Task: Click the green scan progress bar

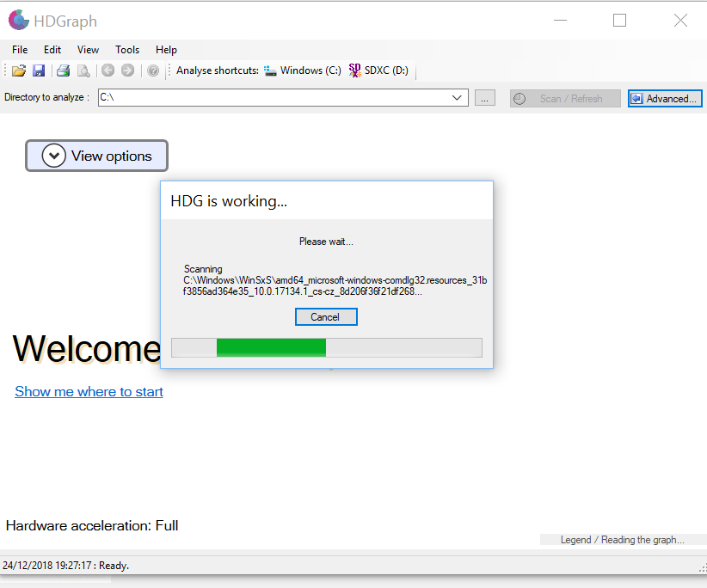Action: coord(271,348)
